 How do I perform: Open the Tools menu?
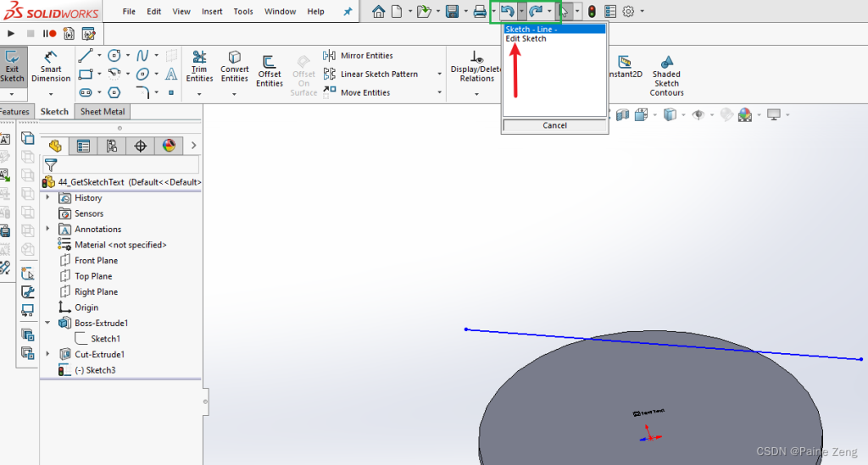[243, 11]
